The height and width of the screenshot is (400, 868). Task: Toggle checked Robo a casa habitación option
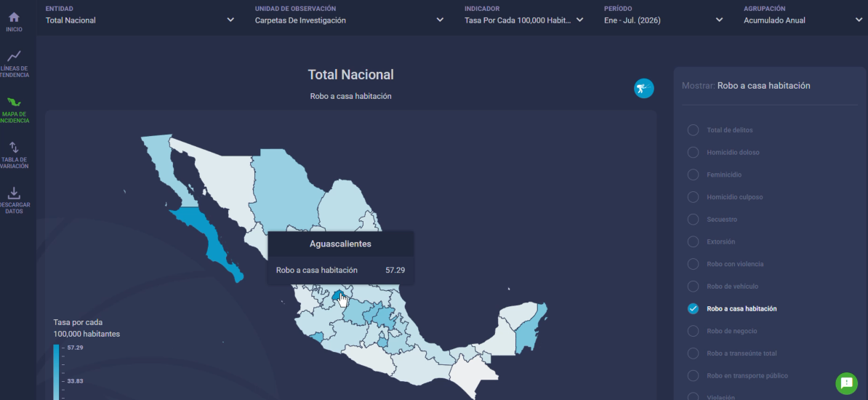pos(732,308)
